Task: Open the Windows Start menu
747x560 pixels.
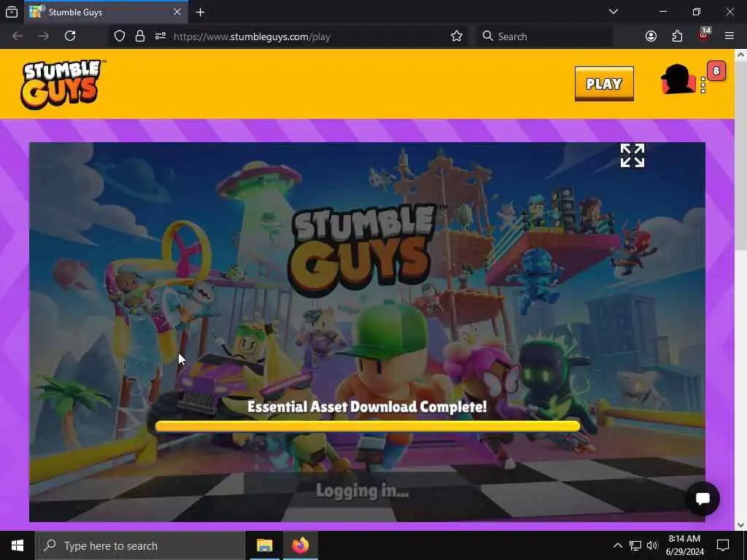Action: tap(18, 545)
